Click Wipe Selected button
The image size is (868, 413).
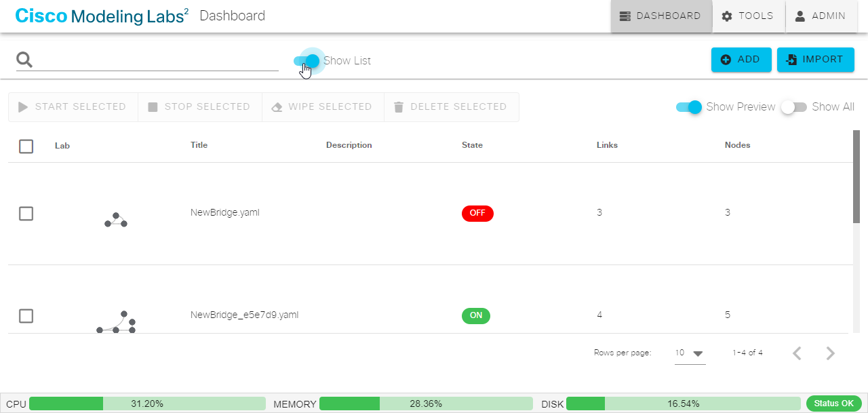pyautogui.click(x=323, y=107)
